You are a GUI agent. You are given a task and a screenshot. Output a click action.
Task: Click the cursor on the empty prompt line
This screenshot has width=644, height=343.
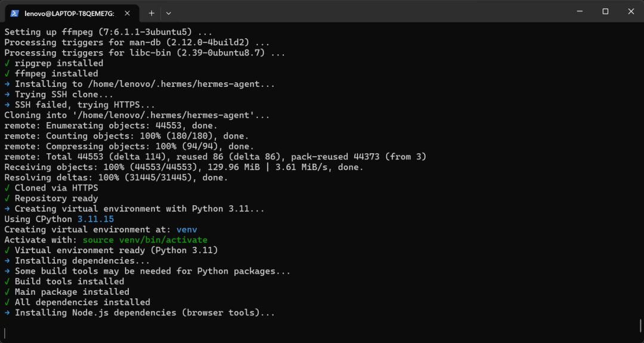[5, 332]
